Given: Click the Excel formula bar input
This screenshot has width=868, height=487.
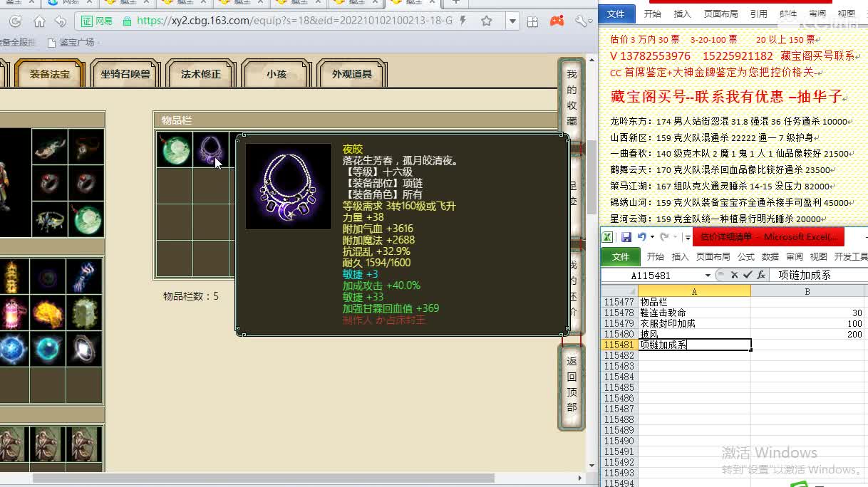Looking at the screenshot, I should tap(820, 275).
